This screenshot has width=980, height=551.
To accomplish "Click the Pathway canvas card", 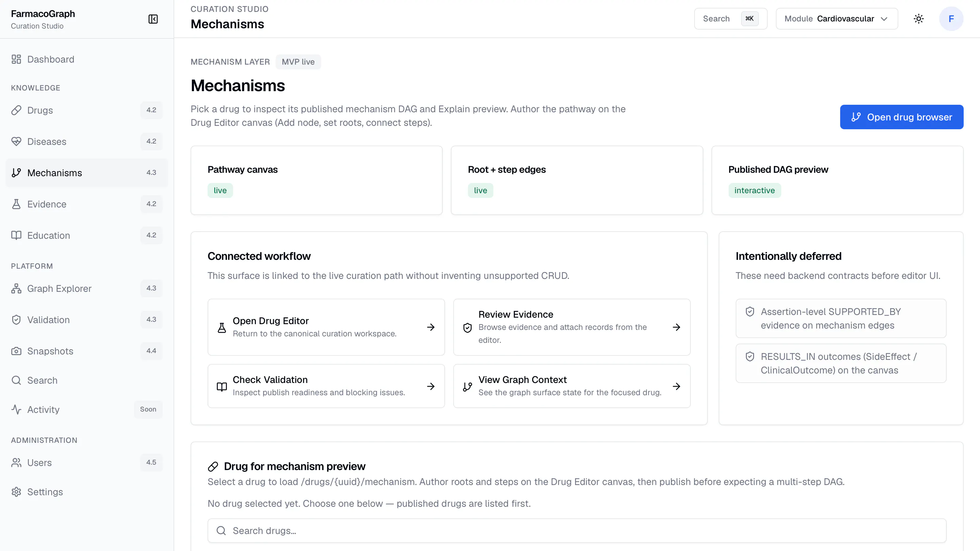I will click(316, 180).
